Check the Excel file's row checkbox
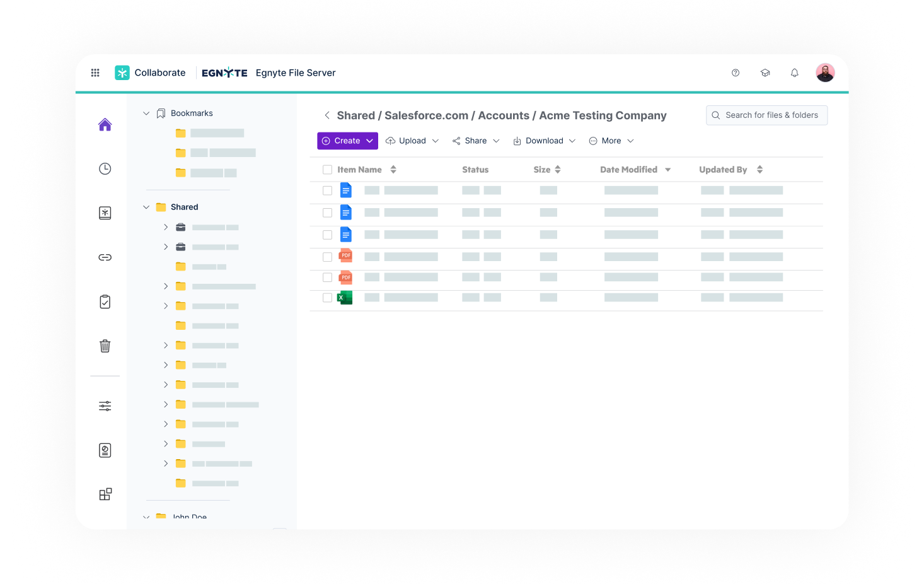This screenshot has width=924, height=584. (x=327, y=297)
